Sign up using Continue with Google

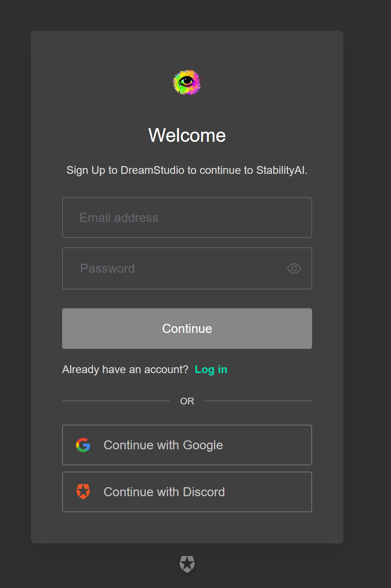[187, 445]
